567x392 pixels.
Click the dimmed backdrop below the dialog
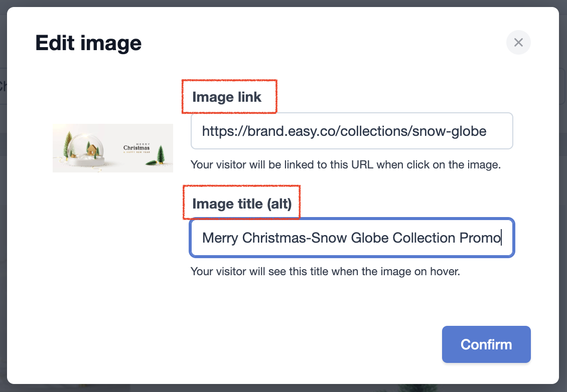(283, 388)
